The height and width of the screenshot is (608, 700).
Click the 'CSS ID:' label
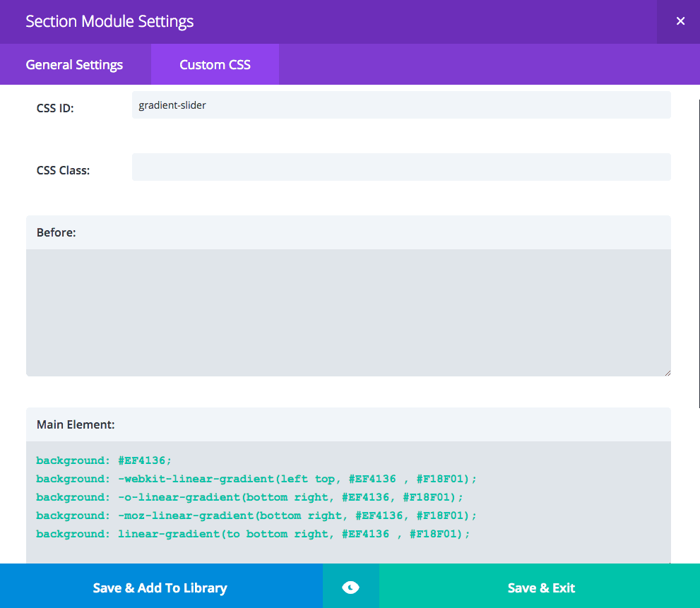(x=55, y=109)
